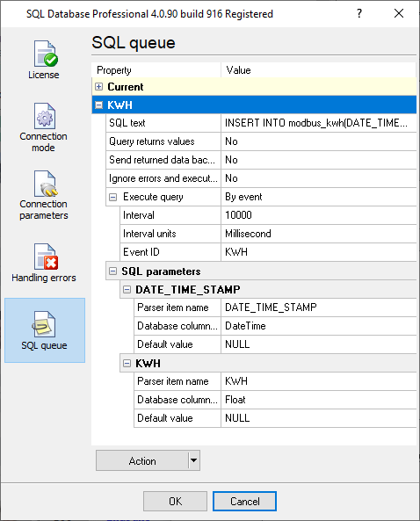Image resolution: width=420 pixels, height=521 pixels.
Task: Select the SQL text property row label
Action: click(x=127, y=123)
